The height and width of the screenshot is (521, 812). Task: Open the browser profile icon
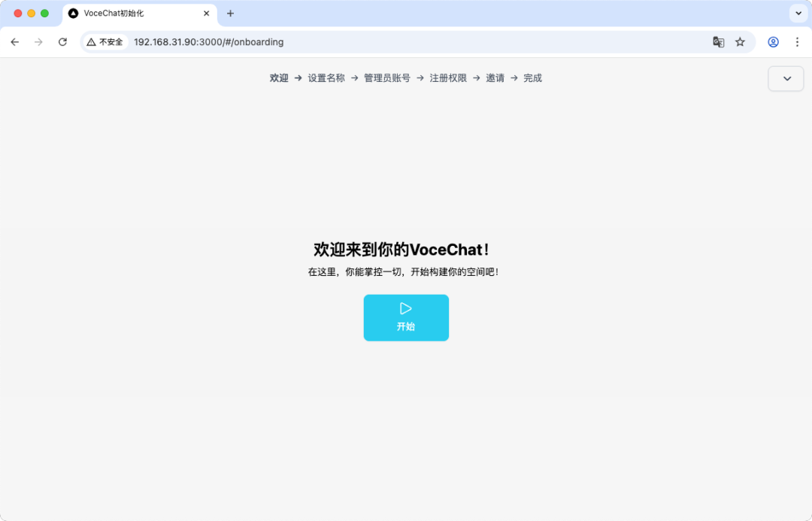(x=773, y=42)
